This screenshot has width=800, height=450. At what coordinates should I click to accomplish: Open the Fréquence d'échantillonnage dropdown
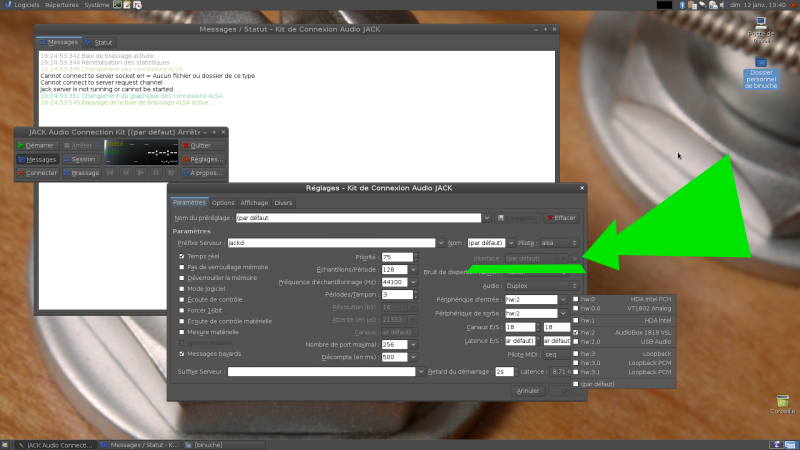[413, 282]
